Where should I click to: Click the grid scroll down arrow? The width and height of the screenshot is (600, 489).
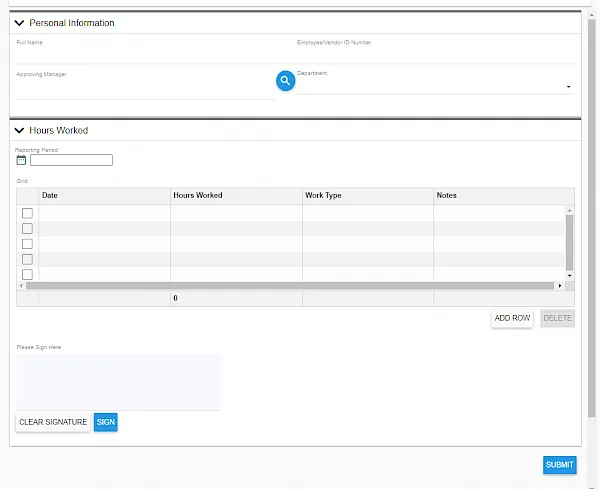569,275
